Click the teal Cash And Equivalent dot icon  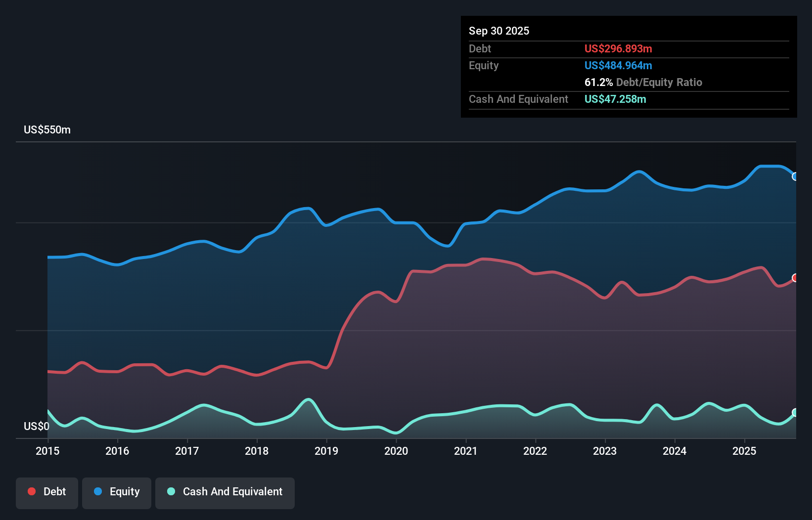tap(170, 491)
